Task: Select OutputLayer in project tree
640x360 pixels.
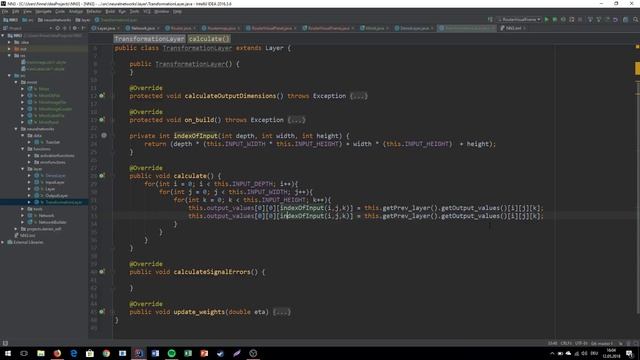Action: click(56, 196)
